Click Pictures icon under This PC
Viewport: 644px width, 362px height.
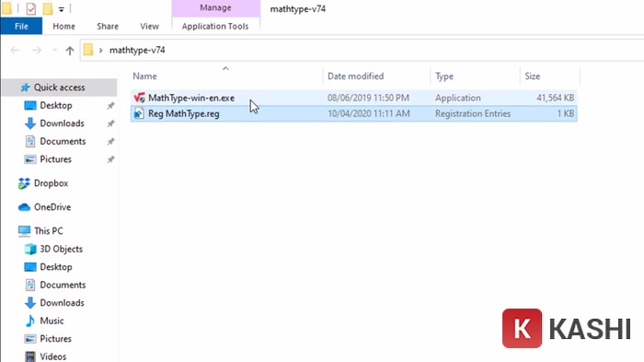pyautogui.click(x=30, y=339)
